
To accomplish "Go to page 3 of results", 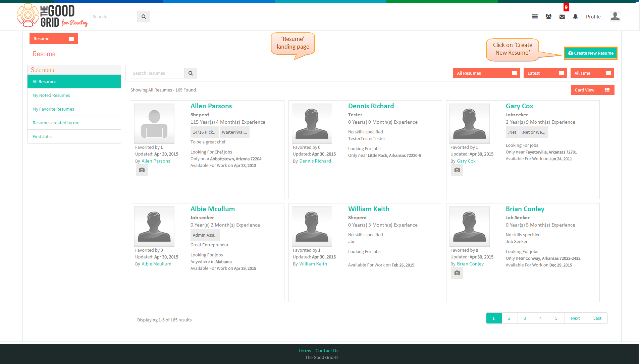I will click(x=525, y=318).
